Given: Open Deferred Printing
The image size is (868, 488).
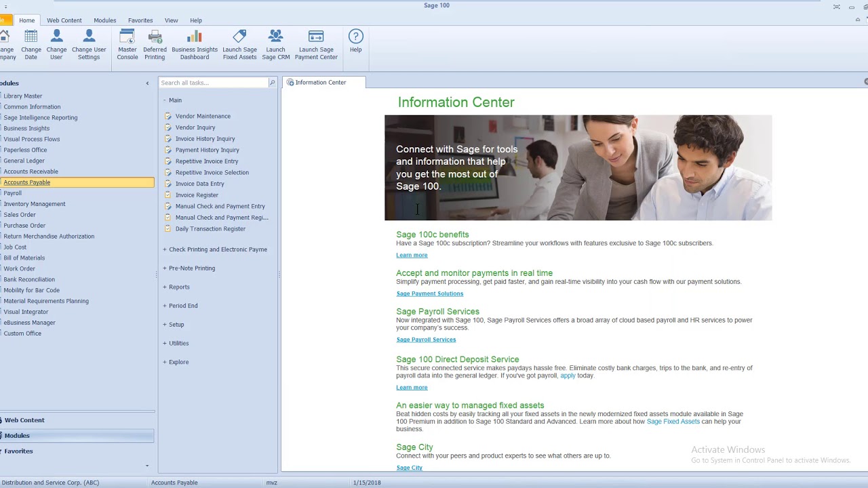Looking at the screenshot, I should (x=155, y=45).
